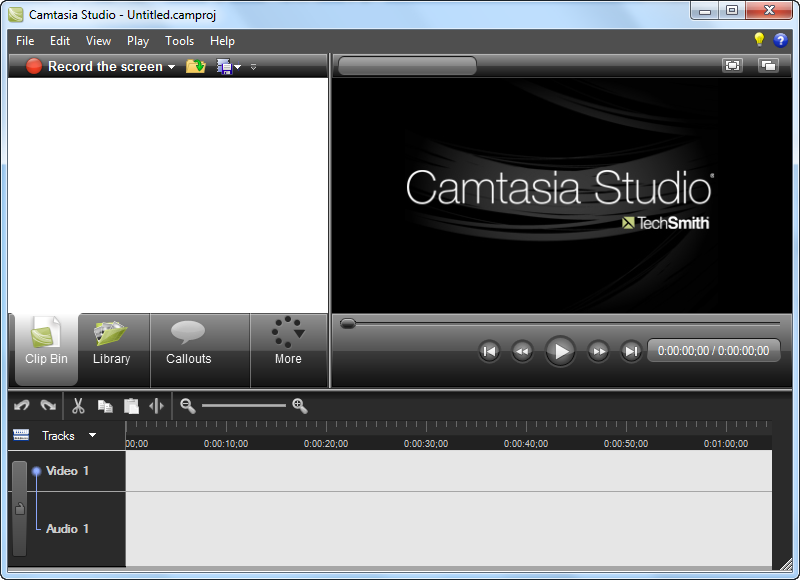Image resolution: width=800 pixels, height=580 pixels.
Task: Click the 0:00:30;00 mark on ruler
Action: click(x=426, y=444)
